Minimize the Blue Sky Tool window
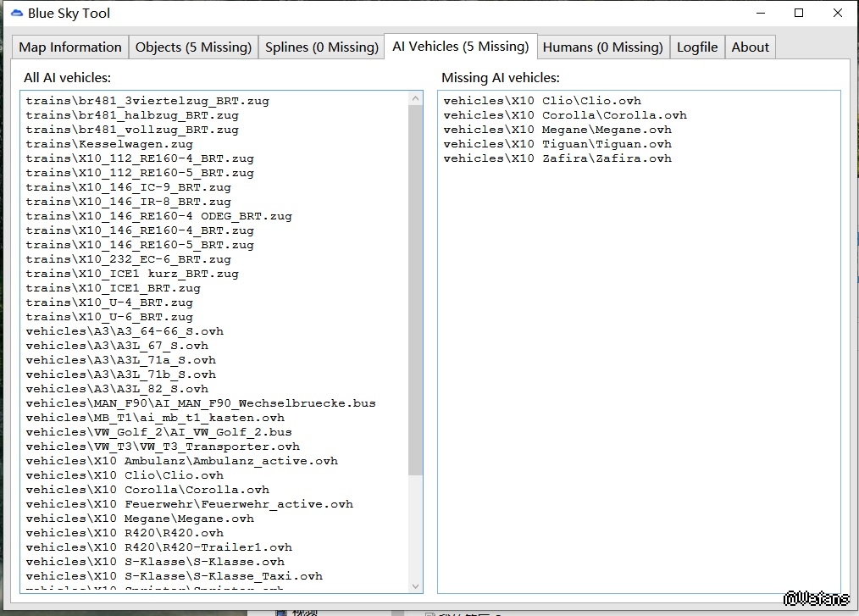The height and width of the screenshot is (616, 859). (x=761, y=14)
